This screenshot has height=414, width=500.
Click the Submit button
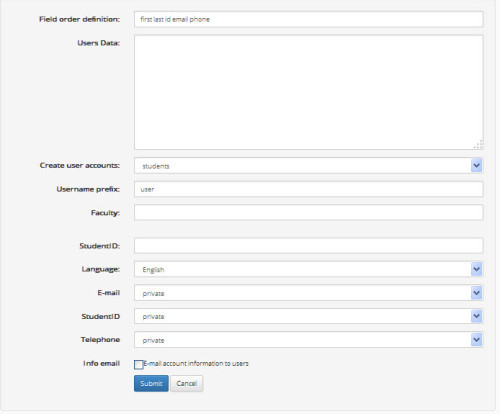[151, 384]
